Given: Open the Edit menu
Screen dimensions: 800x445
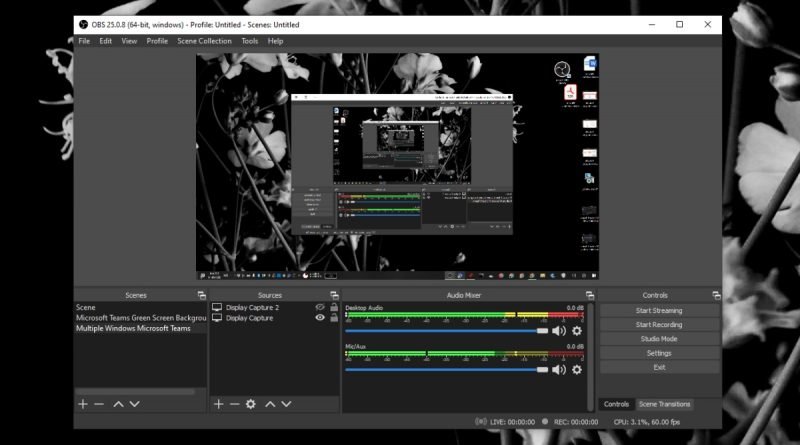Looking at the screenshot, I should [106, 41].
